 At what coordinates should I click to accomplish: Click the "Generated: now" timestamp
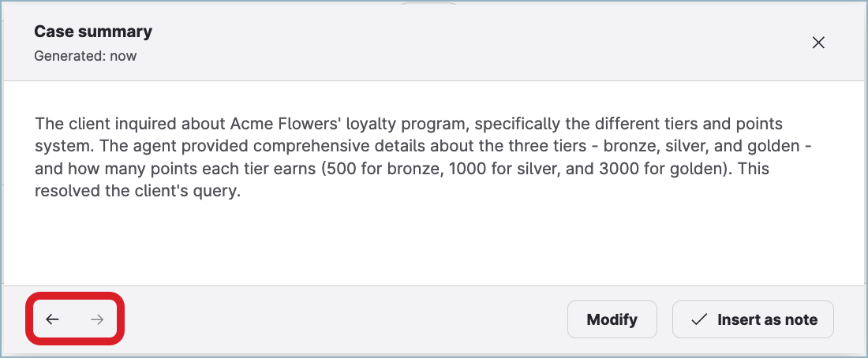[x=85, y=57]
